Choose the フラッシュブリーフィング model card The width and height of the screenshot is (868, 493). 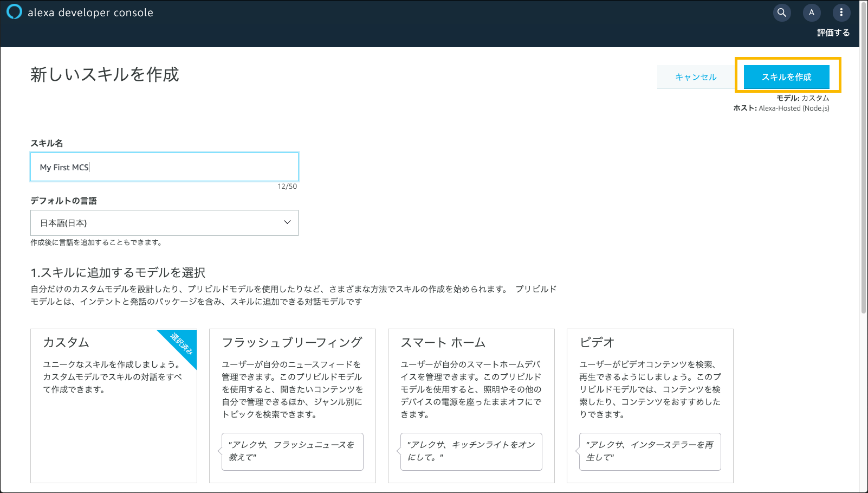tap(292, 380)
